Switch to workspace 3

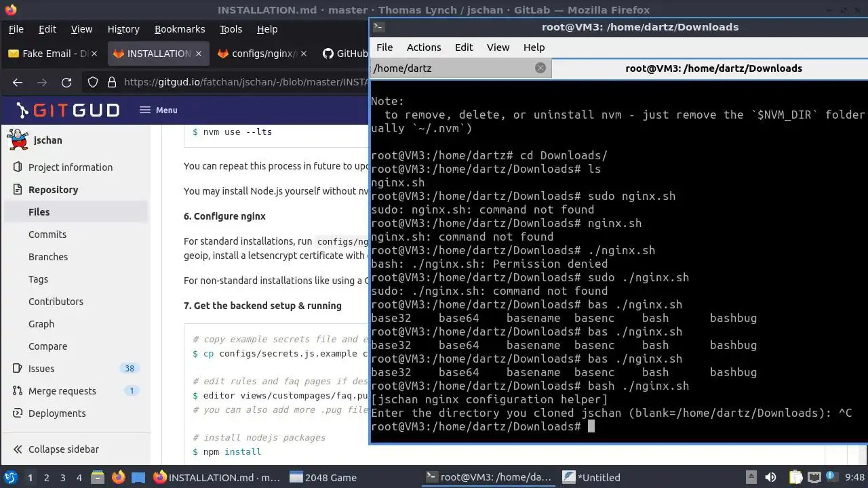[62, 477]
